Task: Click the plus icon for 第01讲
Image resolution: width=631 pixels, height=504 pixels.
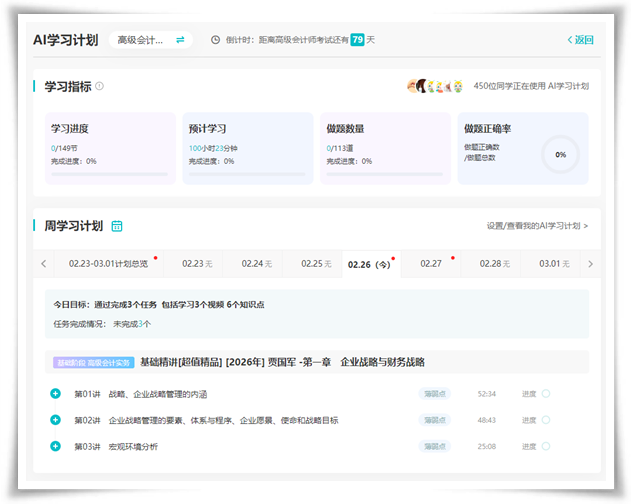Action: coord(56,393)
